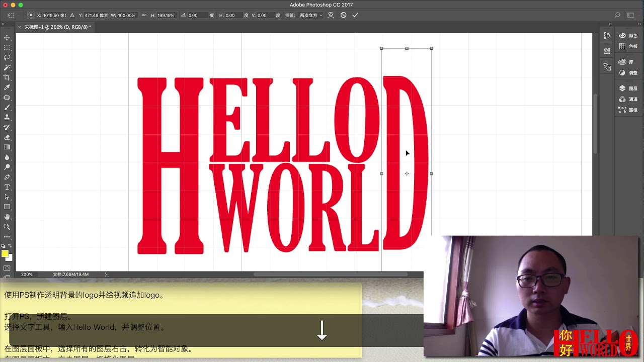Select the Path Selection tool

pos(7,197)
